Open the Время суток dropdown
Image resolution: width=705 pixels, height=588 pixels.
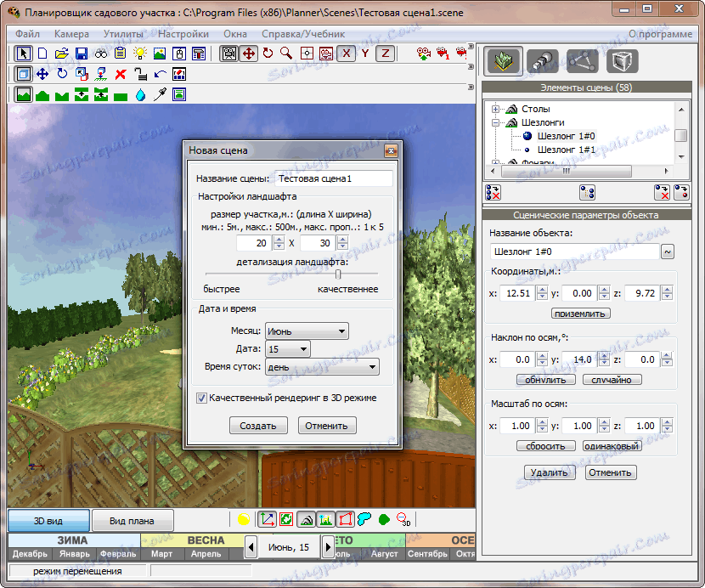pos(323,367)
